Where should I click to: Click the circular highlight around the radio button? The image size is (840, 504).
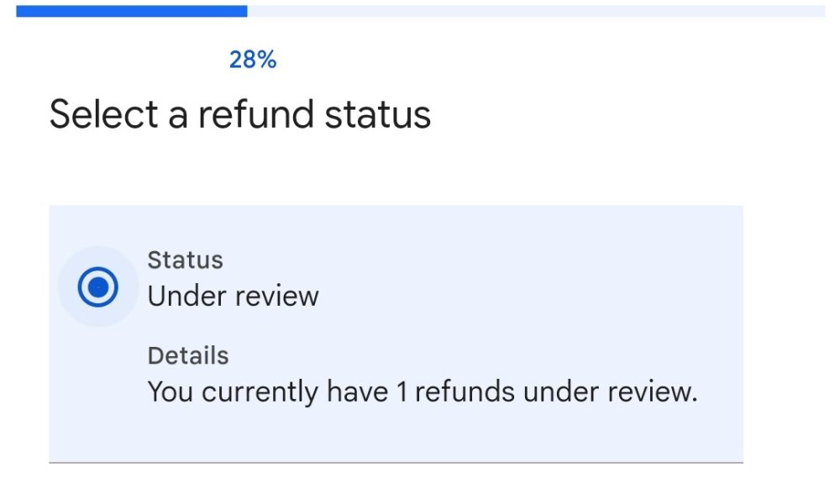click(x=100, y=286)
